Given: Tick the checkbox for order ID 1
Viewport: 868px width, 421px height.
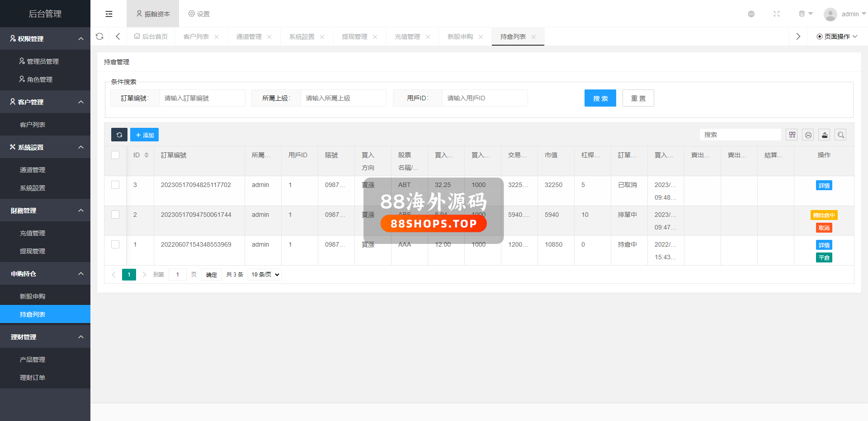Looking at the screenshot, I should tap(115, 244).
